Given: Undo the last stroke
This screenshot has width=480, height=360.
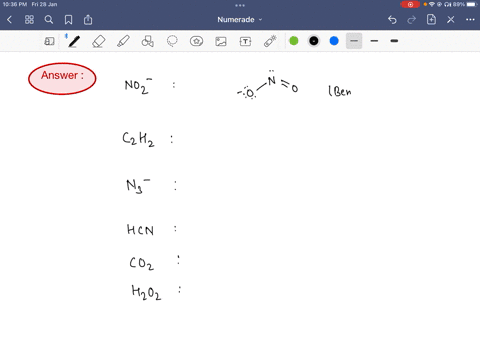Looking at the screenshot, I should click(392, 20).
